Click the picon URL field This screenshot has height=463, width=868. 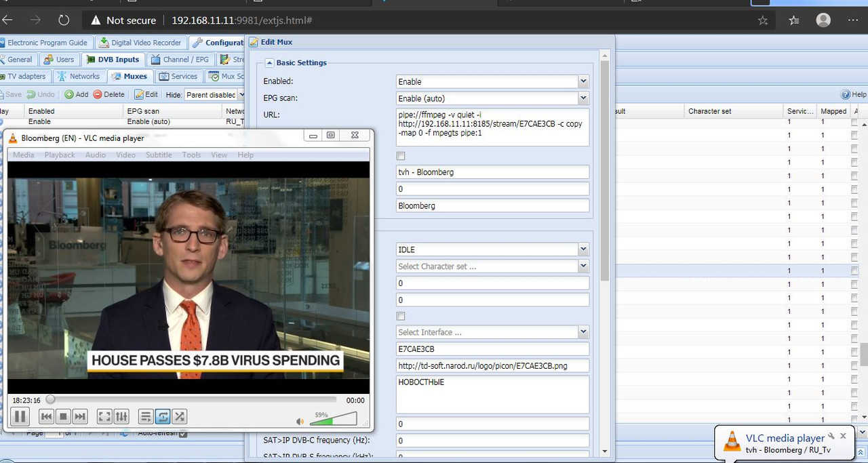pos(493,366)
